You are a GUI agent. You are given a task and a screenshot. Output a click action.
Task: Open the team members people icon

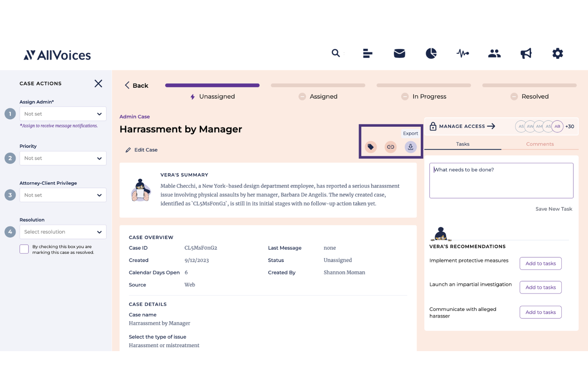click(494, 53)
